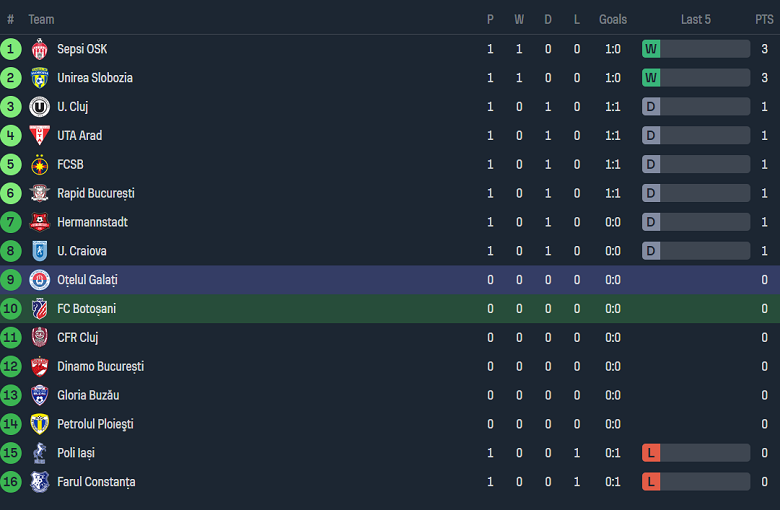Click the Petrolul Ploiești yellow crest
This screenshot has height=510, width=780.
[x=40, y=424]
